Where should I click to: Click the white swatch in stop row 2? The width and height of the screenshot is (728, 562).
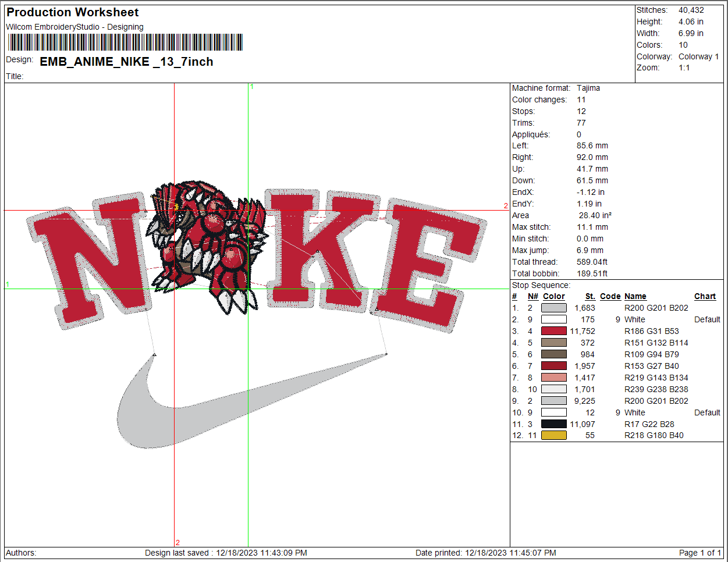coord(554,319)
